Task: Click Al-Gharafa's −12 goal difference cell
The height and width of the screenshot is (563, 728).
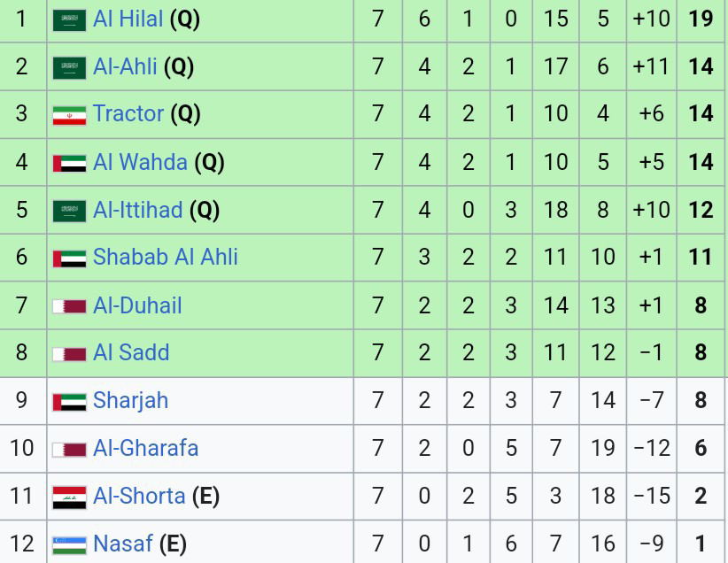Action: (x=652, y=448)
